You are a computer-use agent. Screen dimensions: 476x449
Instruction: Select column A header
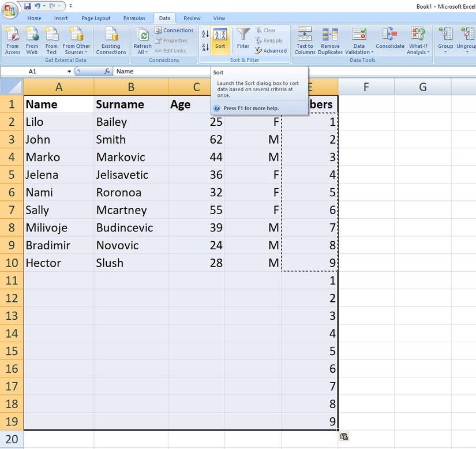click(x=59, y=87)
